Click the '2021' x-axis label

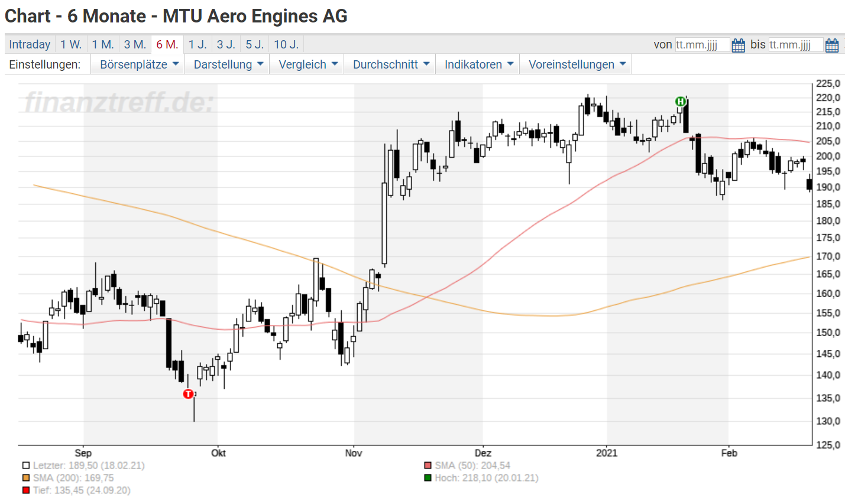[607, 453]
